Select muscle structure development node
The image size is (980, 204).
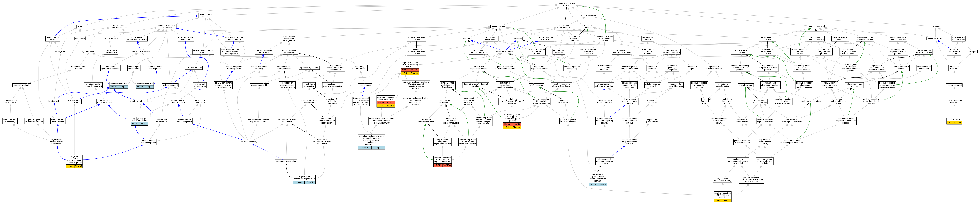coord(186,38)
